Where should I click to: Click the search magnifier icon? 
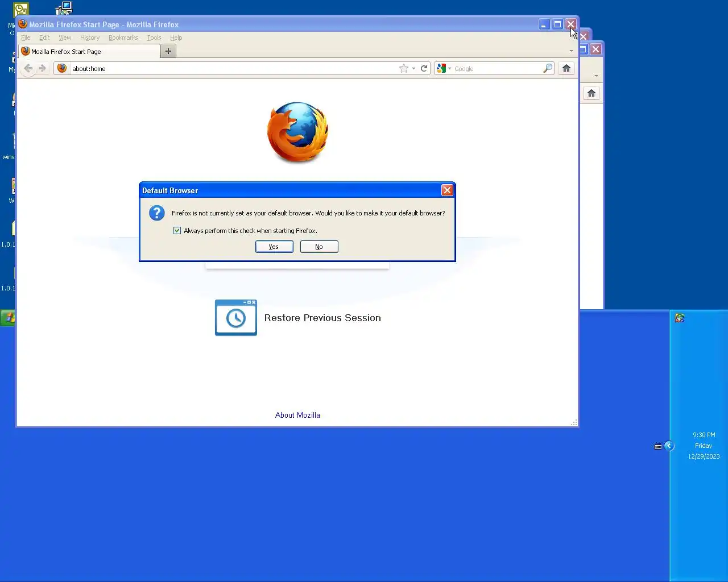pos(548,68)
